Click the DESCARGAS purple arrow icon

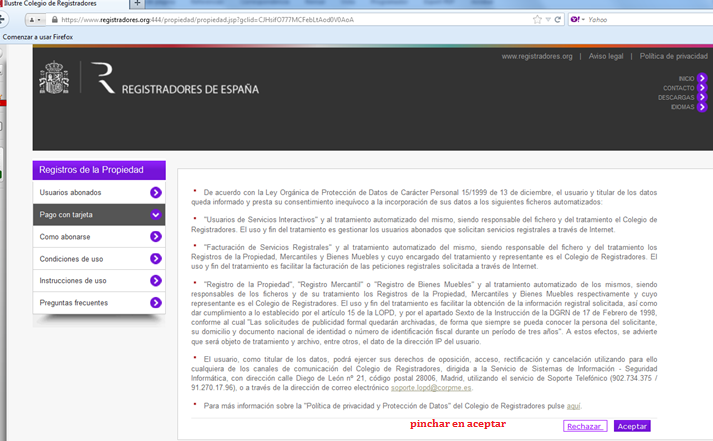point(702,97)
